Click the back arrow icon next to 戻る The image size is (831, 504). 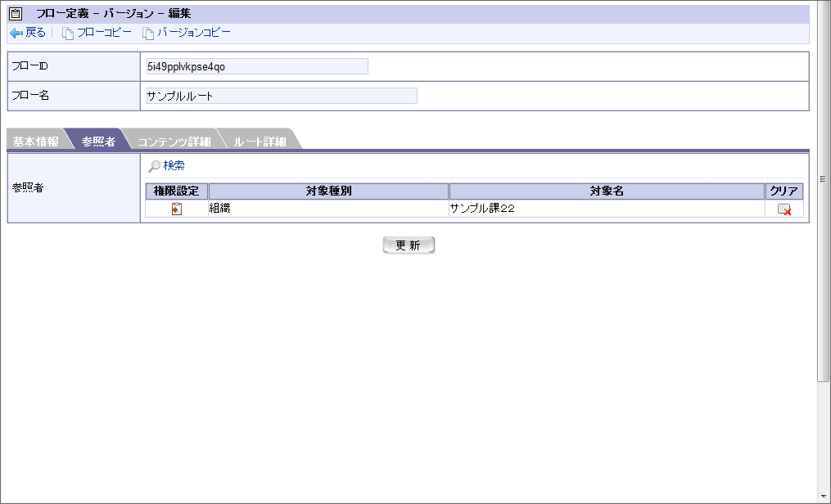tap(16, 33)
